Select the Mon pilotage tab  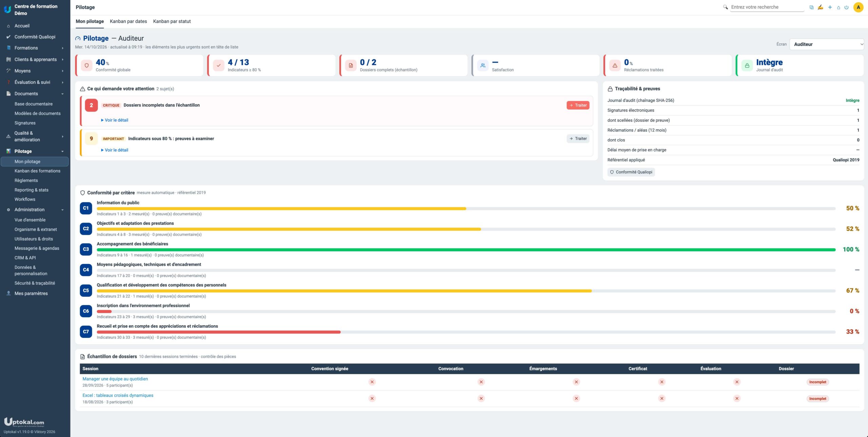(90, 21)
